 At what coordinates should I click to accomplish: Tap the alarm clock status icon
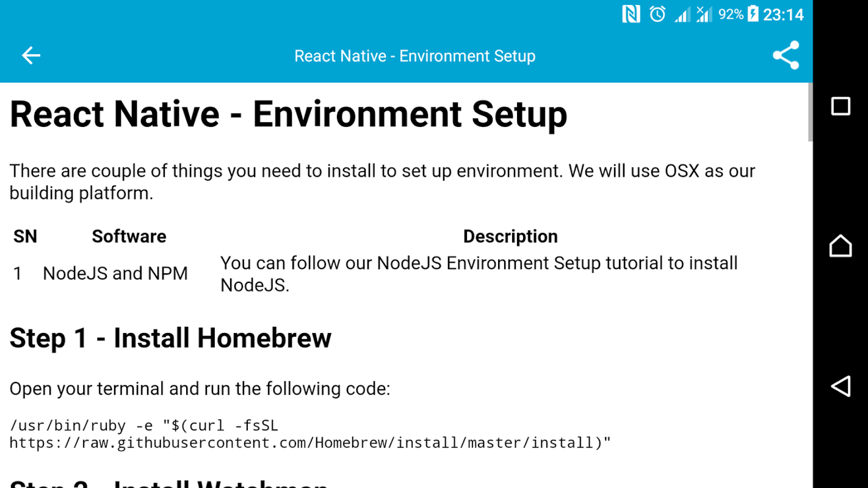pos(657,14)
